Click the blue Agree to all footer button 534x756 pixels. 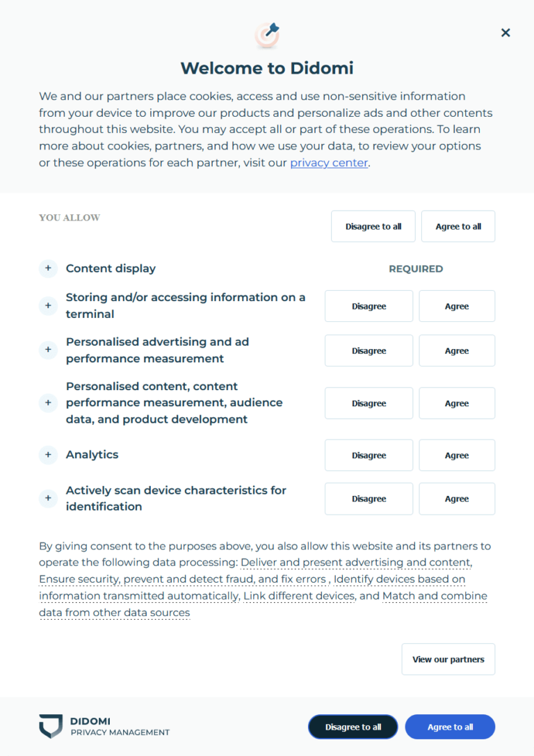click(450, 727)
